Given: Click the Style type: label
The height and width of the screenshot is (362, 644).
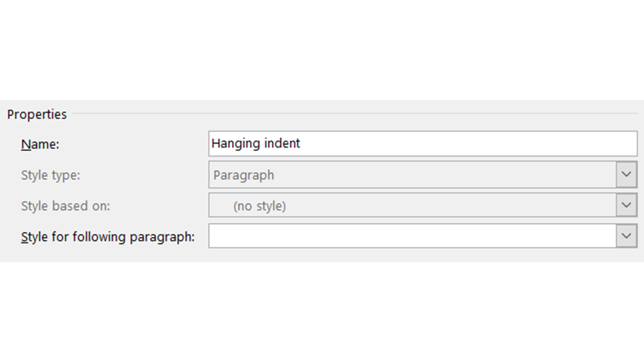Looking at the screenshot, I should 50,175.
